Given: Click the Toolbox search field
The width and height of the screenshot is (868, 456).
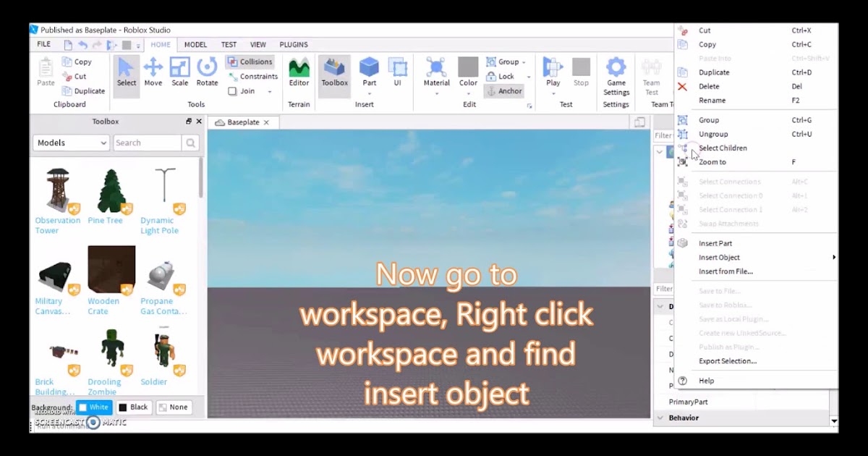Looking at the screenshot, I should coord(147,143).
